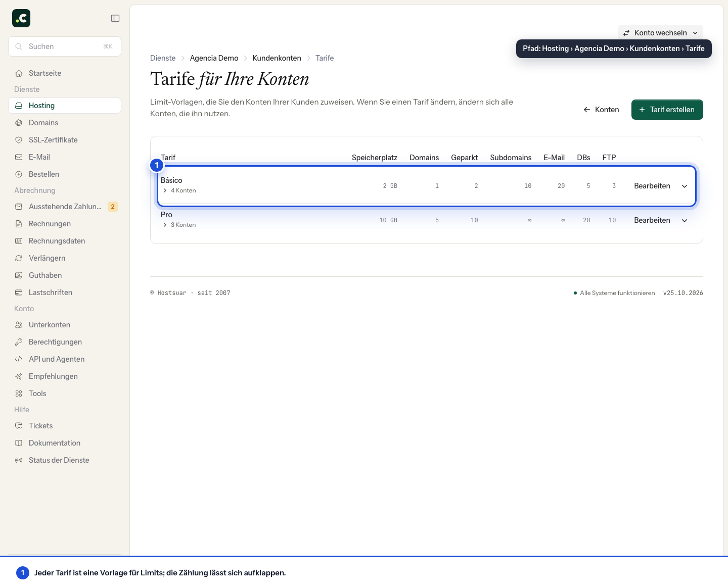This screenshot has height=588, width=728.
Task: Open the chevron menu in the Básico row
Action: click(x=685, y=186)
